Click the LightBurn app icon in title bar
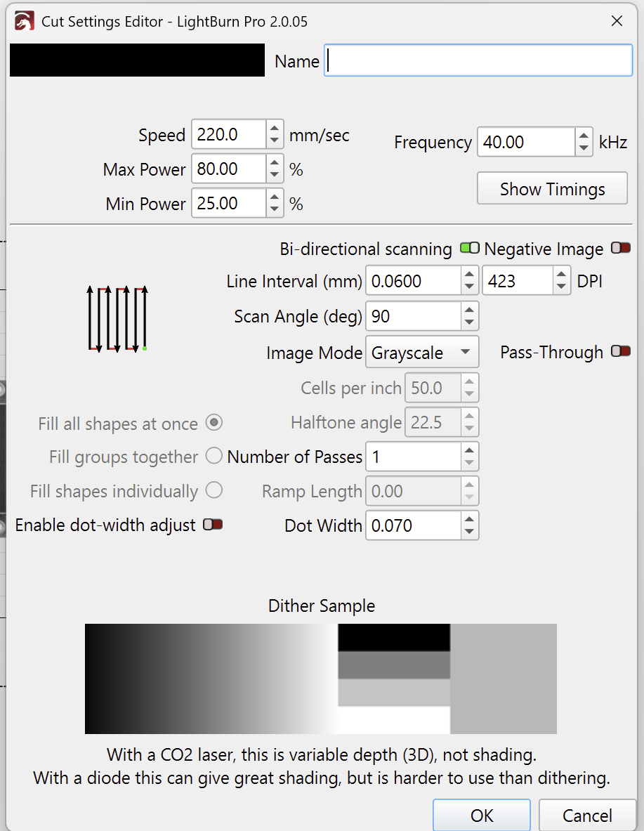The image size is (644, 831). click(24, 21)
